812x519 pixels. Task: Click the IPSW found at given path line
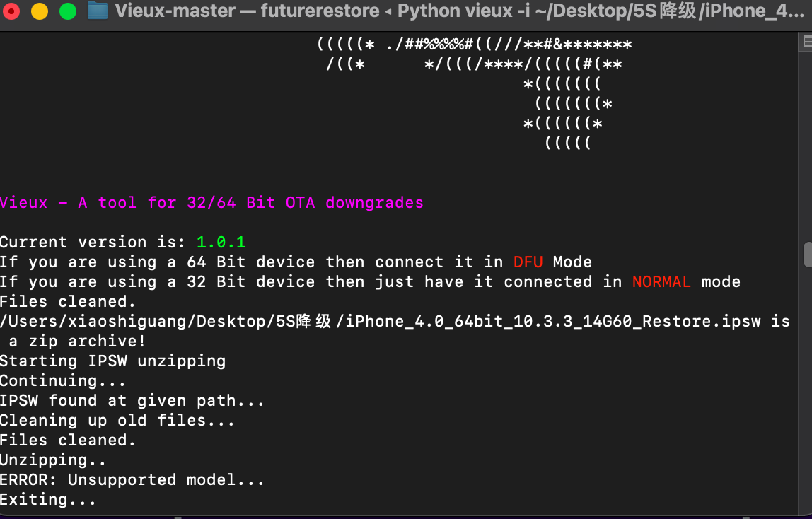pos(132,401)
